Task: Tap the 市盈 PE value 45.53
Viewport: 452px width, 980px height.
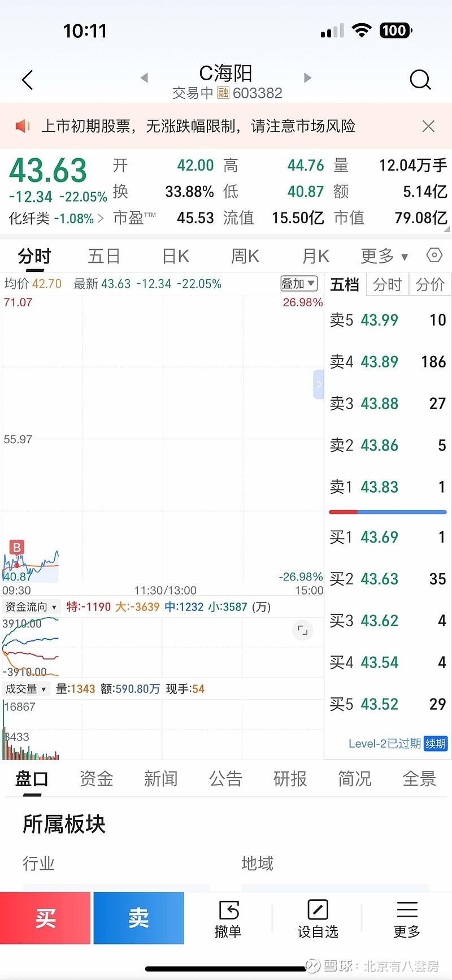Action: coord(195,218)
